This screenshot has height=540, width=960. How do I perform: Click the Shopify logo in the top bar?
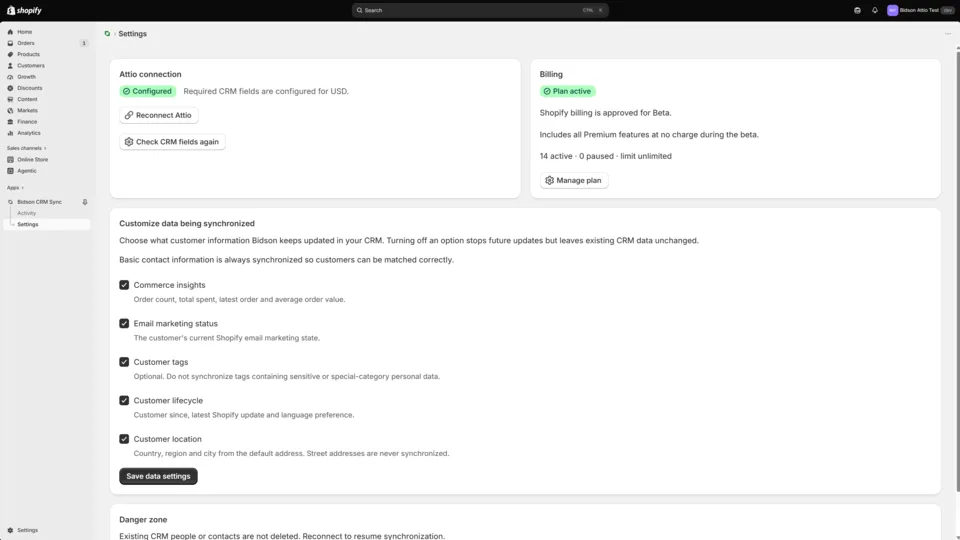24,10
